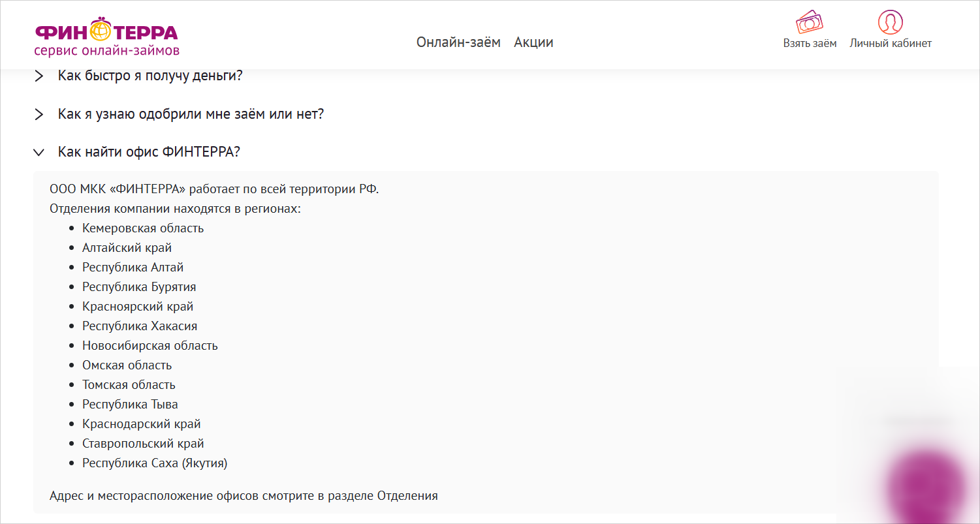Click the Взять заём label

(x=810, y=44)
